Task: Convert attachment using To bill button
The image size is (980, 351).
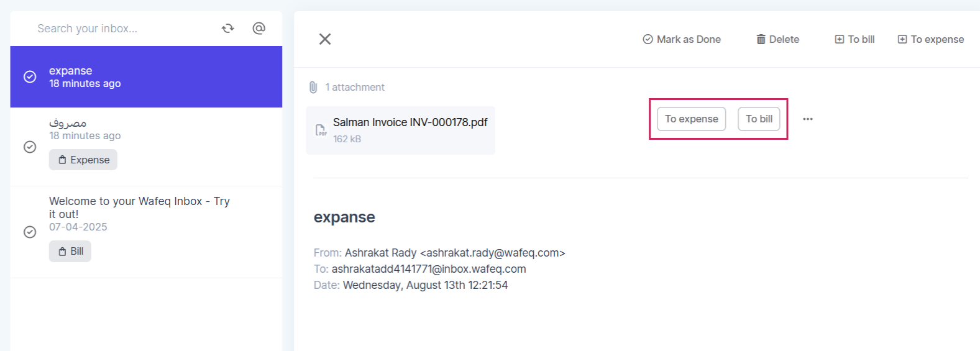Action: click(759, 119)
